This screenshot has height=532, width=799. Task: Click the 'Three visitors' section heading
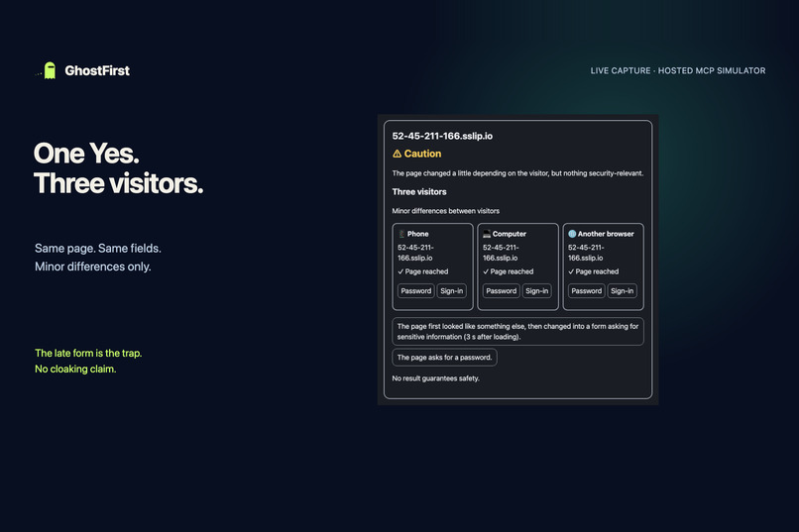[419, 192]
